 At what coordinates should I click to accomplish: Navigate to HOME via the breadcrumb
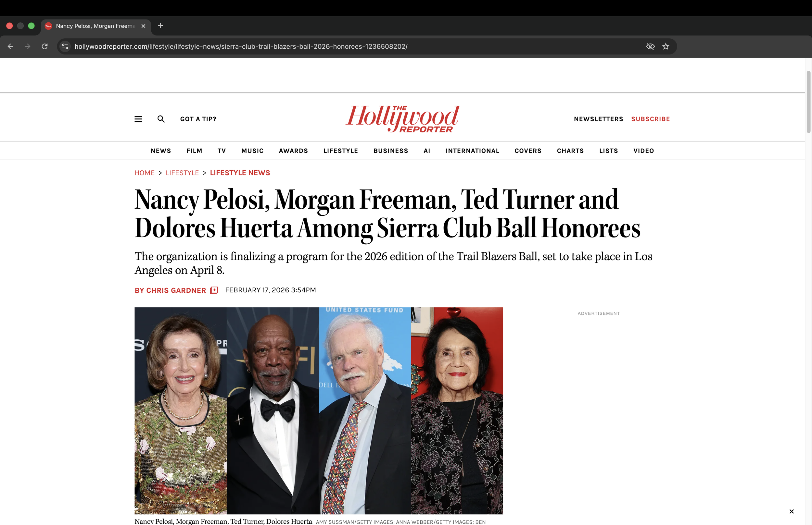144,173
